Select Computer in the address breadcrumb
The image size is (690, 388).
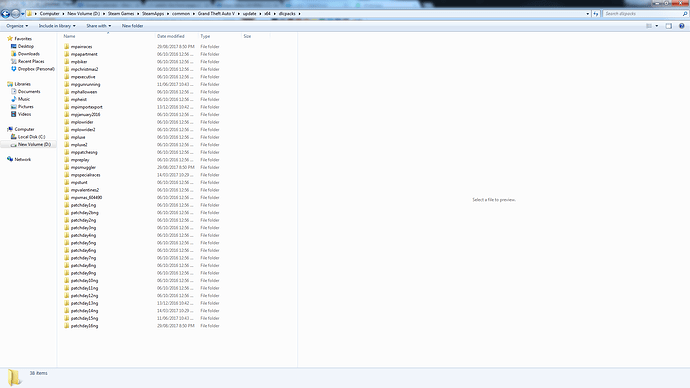pyautogui.click(x=49, y=14)
